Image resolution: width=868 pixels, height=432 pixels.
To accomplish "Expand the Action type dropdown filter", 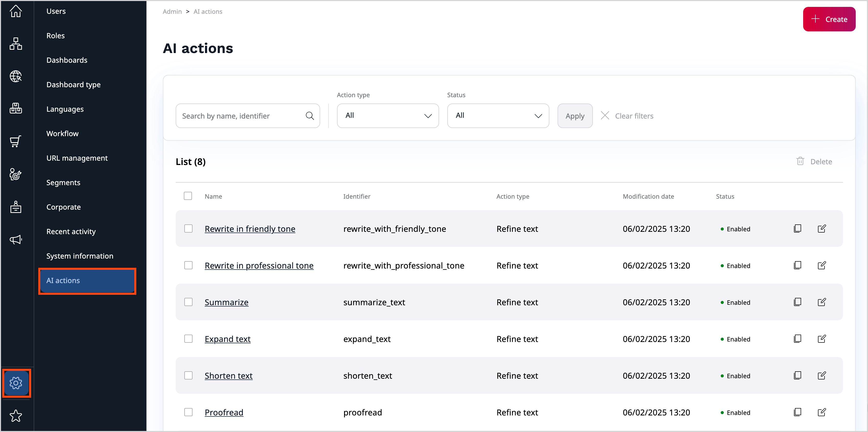I will tap(388, 116).
